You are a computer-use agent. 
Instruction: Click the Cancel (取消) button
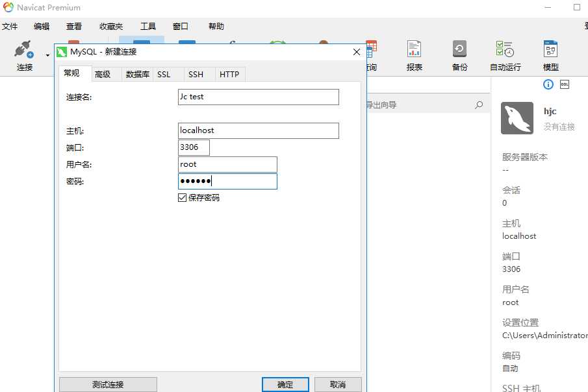(x=338, y=384)
